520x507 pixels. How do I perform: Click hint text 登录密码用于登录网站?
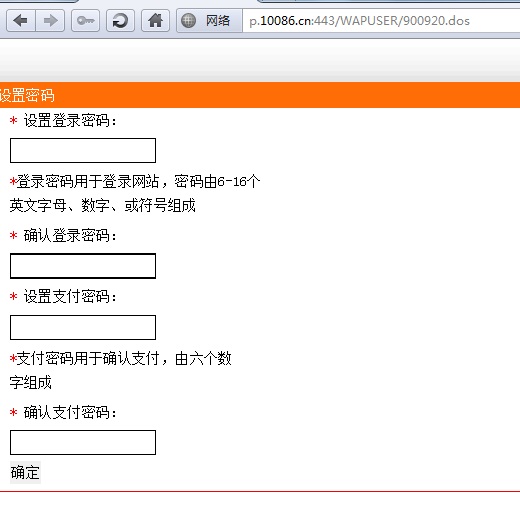pos(88,181)
